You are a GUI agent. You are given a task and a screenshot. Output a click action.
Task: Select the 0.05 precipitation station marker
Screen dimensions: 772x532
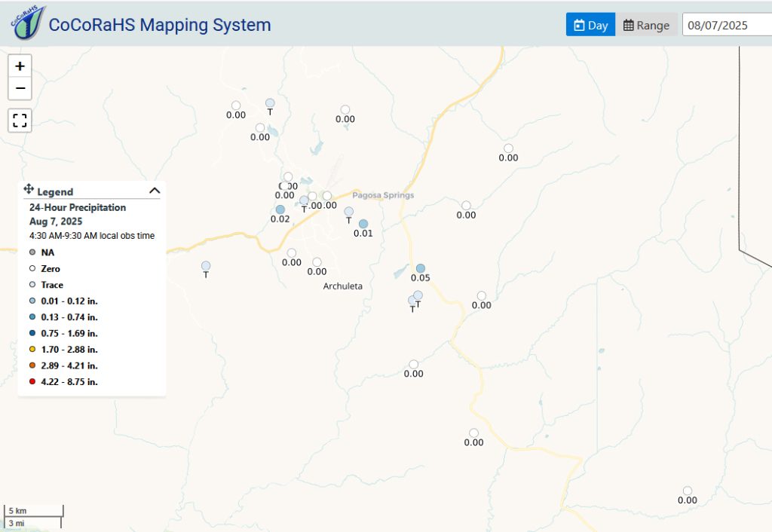click(x=421, y=268)
